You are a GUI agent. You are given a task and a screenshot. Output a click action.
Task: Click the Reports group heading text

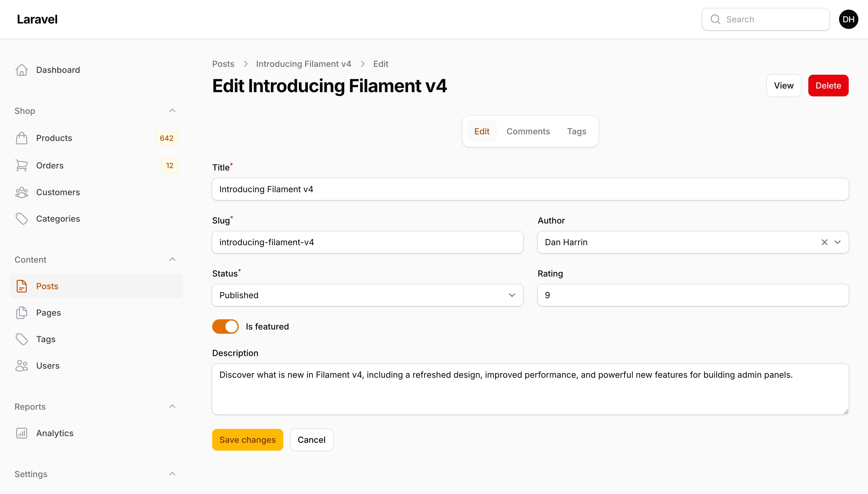[x=30, y=406]
